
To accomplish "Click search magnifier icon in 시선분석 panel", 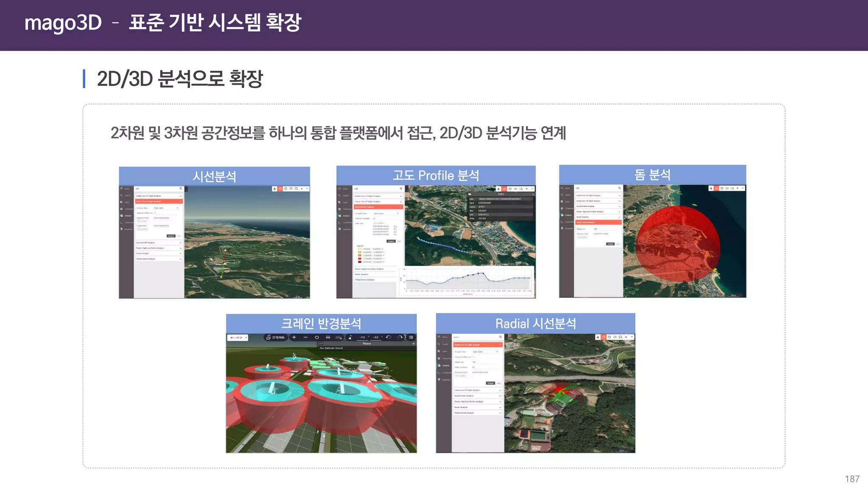I will 181,189.
